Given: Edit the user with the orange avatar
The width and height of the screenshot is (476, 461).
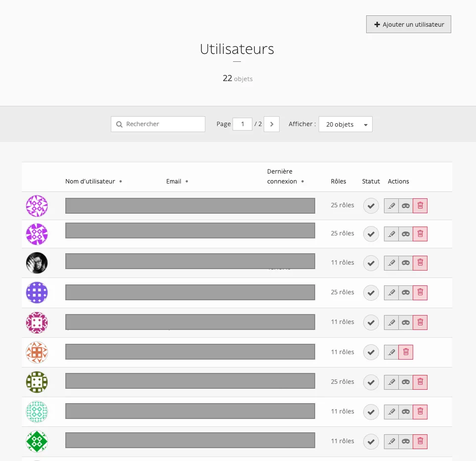Looking at the screenshot, I should pyautogui.click(x=391, y=352).
